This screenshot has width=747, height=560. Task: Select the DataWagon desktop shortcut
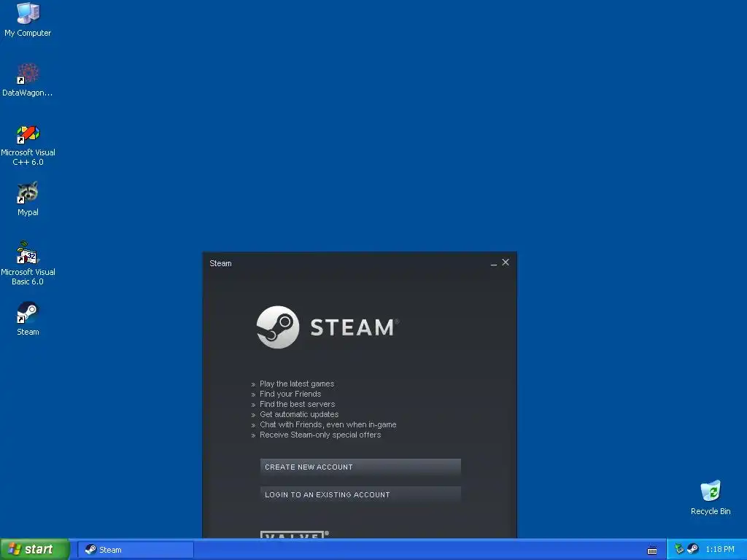28,79
